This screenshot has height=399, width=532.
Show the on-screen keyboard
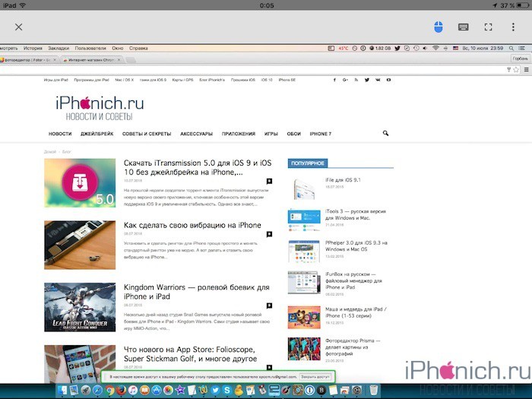tap(464, 27)
